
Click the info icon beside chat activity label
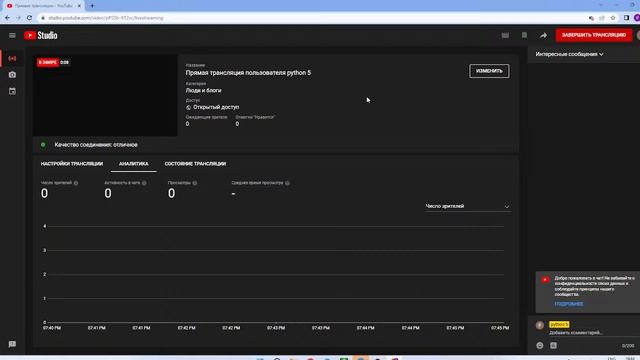144,183
